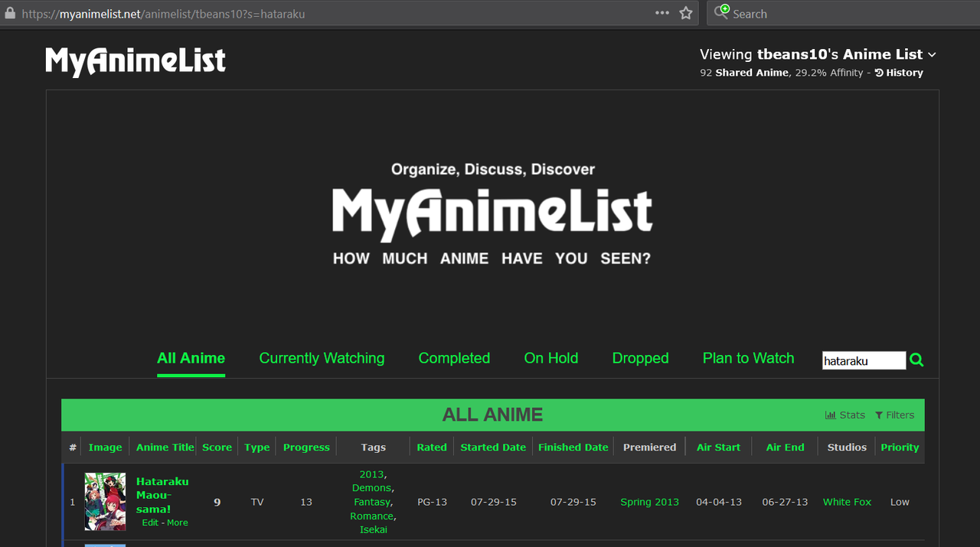980x547 pixels.
Task: Open the page actions three-dot menu
Action: [x=662, y=13]
